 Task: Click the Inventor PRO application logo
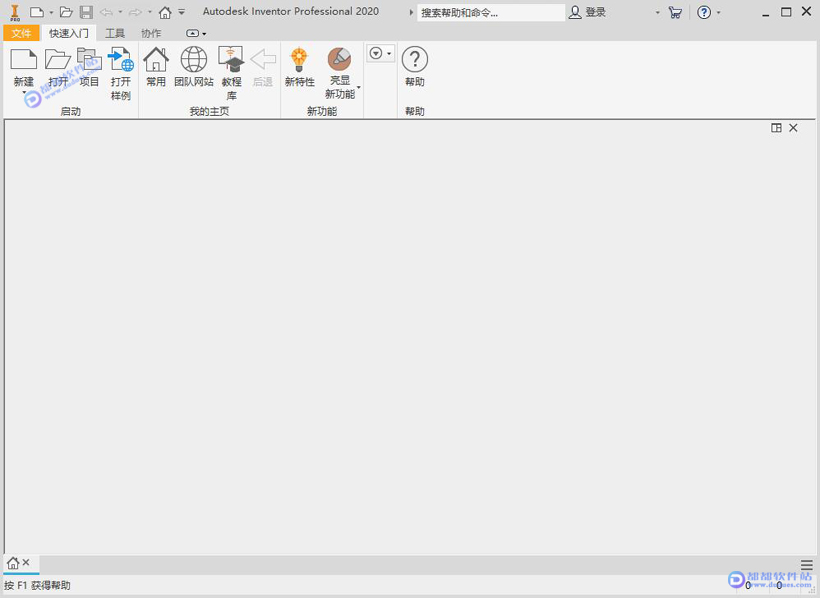(x=15, y=13)
